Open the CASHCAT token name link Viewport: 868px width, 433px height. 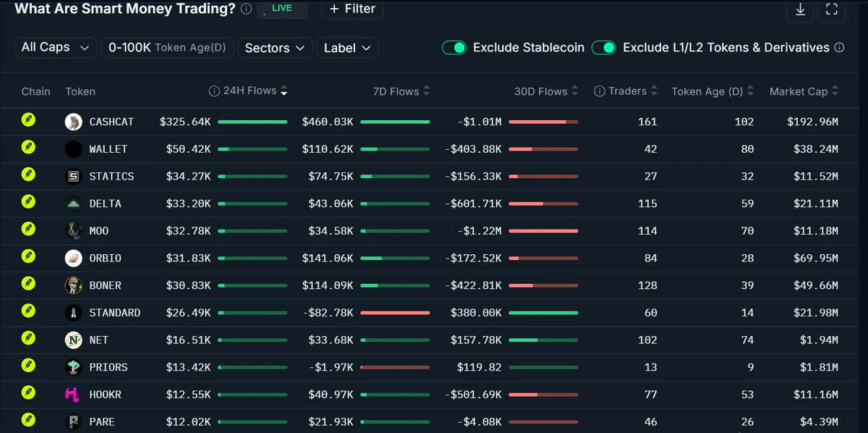click(x=111, y=122)
